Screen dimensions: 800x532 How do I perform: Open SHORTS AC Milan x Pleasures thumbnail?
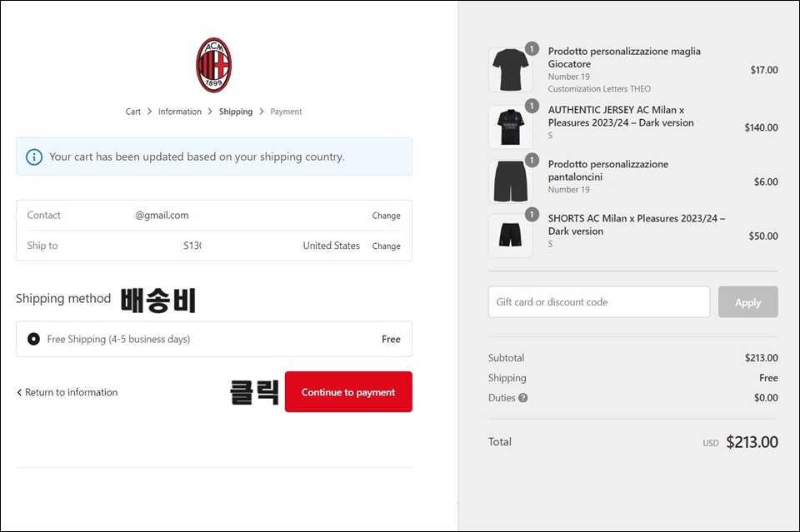pos(511,236)
